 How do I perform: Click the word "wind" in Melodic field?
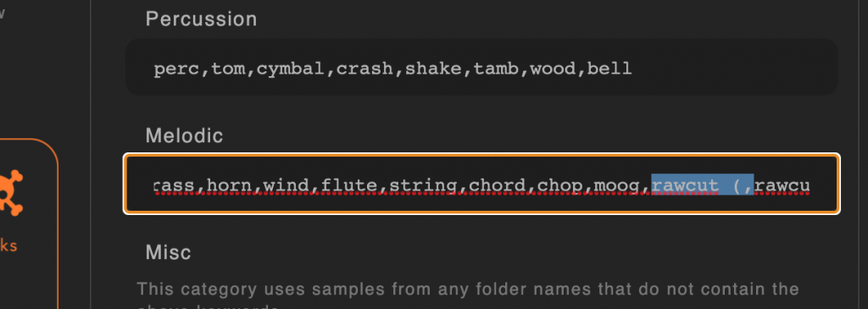coord(287,185)
